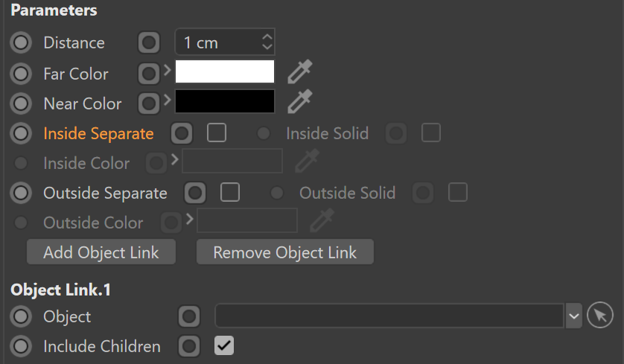Click the object picker arrow icon

[x=599, y=316]
